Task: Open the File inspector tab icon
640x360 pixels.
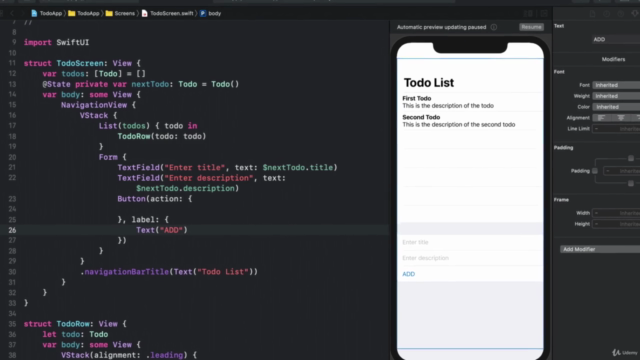Action: point(592,13)
